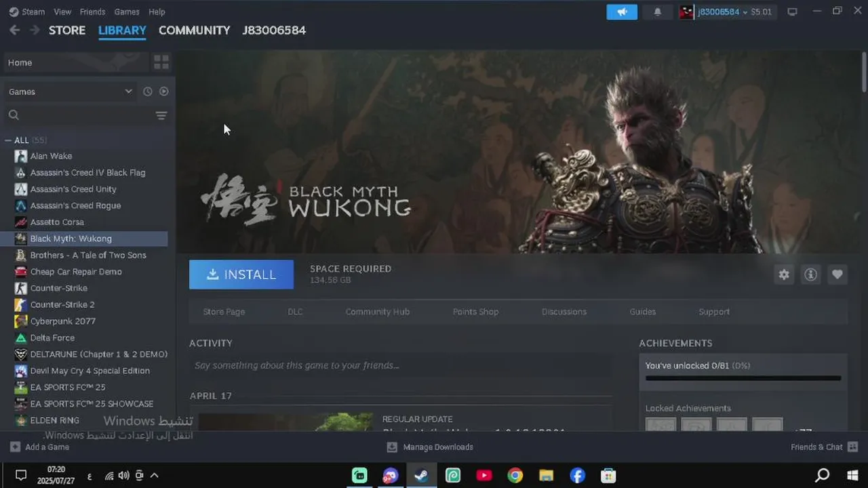This screenshot has height=488, width=868.
Task: Click the back navigation arrow
Action: click(15, 30)
